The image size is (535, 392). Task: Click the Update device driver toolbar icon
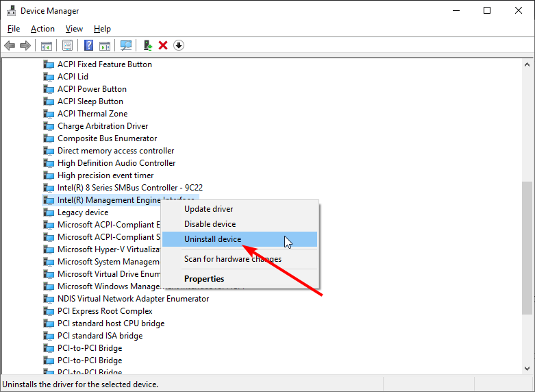click(x=148, y=45)
